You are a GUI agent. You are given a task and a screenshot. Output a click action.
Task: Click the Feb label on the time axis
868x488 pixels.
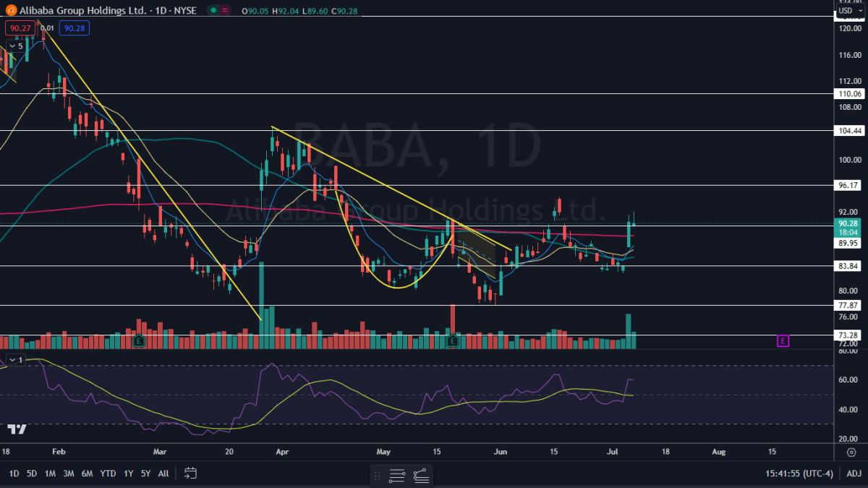pos(59,452)
